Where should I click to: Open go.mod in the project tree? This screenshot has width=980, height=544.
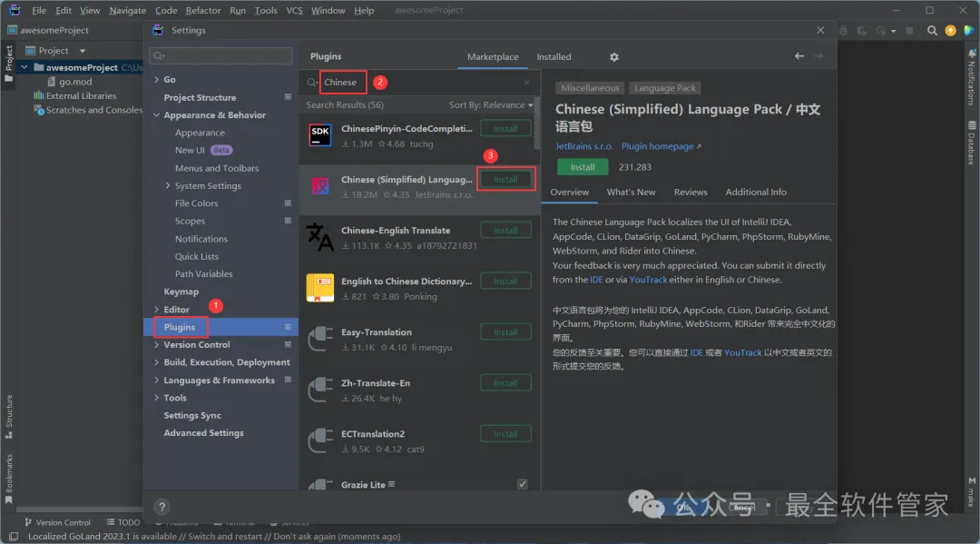[x=75, y=82]
